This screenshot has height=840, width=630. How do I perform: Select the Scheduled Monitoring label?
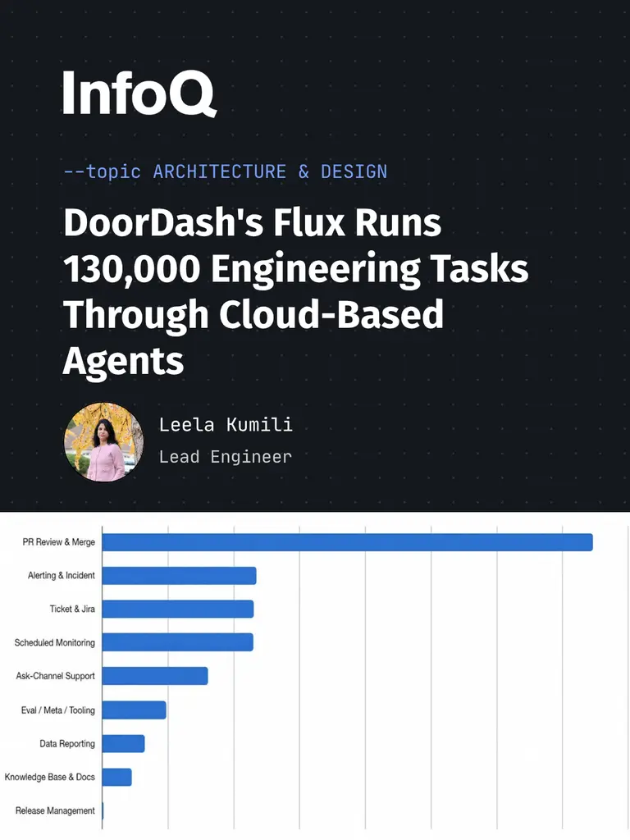(x=55, y=643)
